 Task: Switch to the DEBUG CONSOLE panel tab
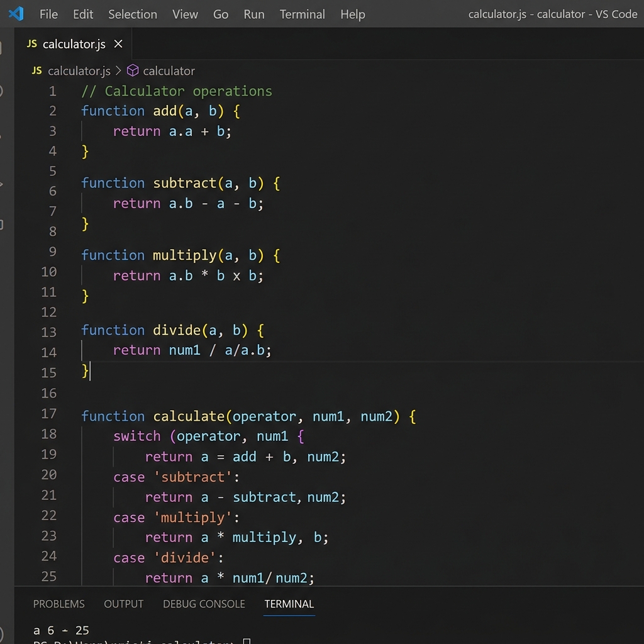204,604
